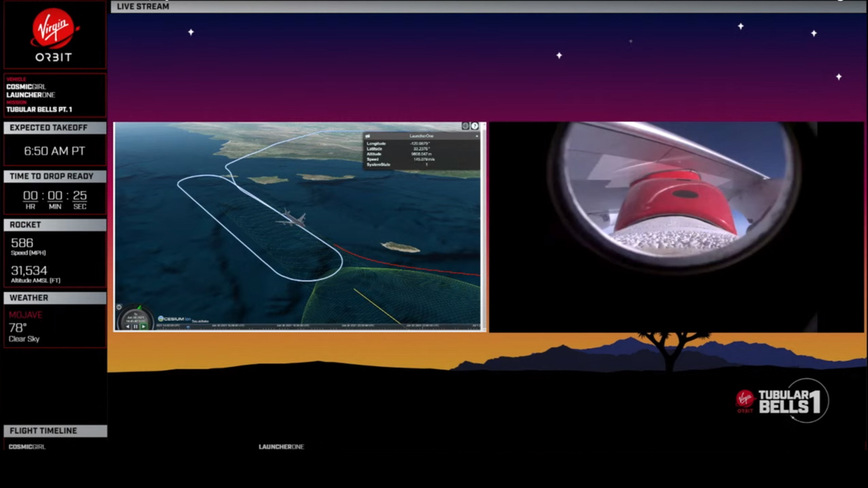Click the Rocket panel header
The image size is (868, 488).
[x=54, y=225]
